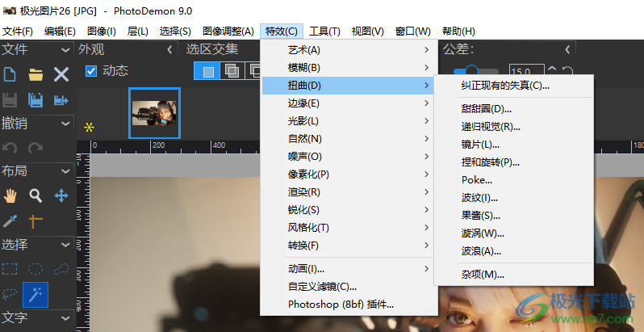Image resolution: width=644 pixels, height=332 pixels.
Task: Select Poke... distortion effect
Action: coord(513,180)
